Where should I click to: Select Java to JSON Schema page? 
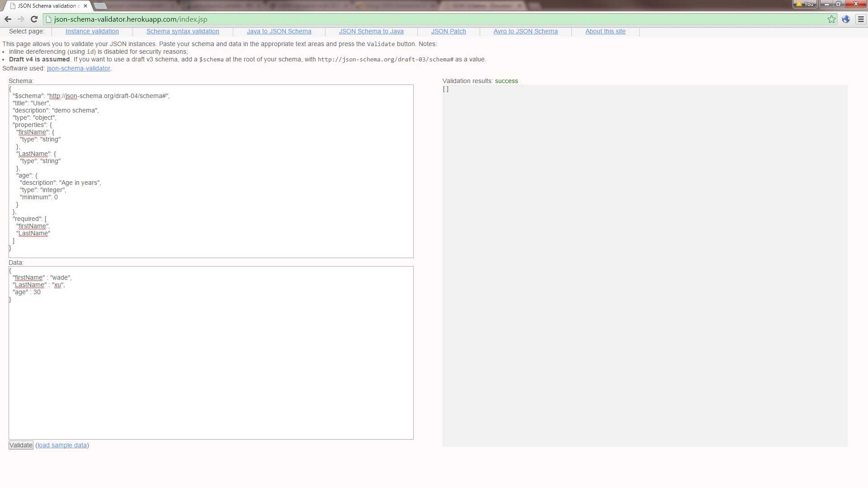[279, 31]
